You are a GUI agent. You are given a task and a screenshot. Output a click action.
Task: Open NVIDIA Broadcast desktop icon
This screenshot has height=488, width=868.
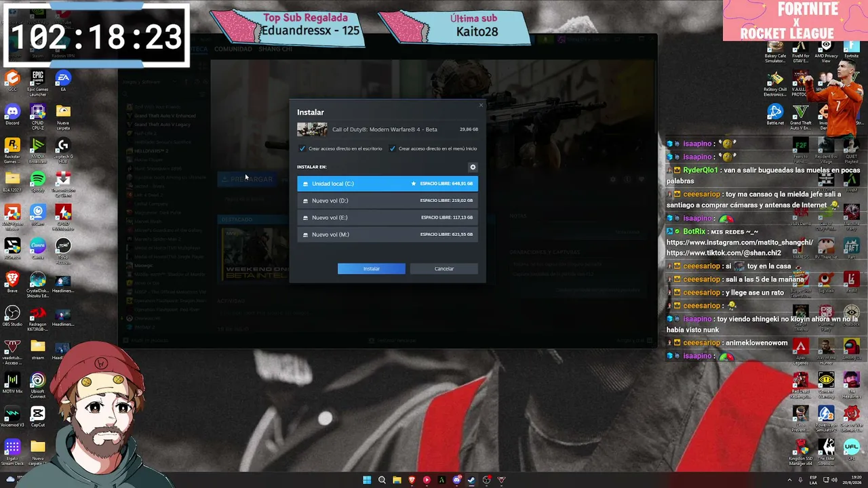click(38, 150)
